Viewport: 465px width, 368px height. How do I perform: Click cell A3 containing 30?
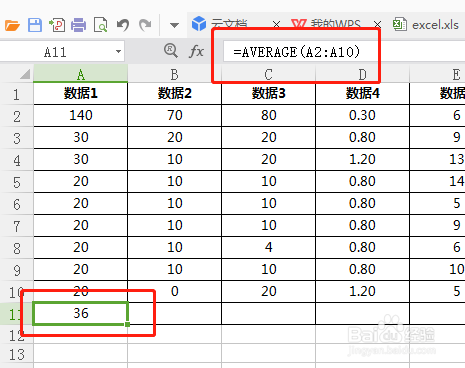[81, 138]
